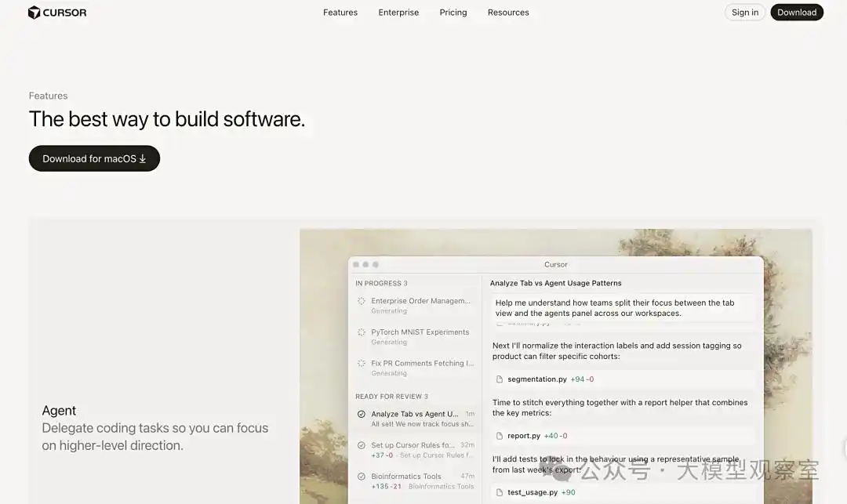Screen dimensions: 847x504
Task: Open the Enterprise menu item
Action: 398,13
